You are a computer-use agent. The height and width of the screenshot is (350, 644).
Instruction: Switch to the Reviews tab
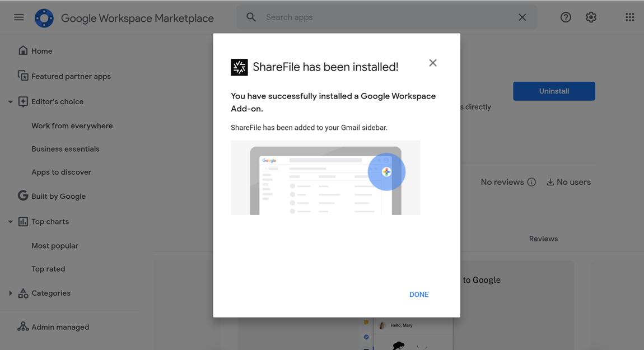pyautogui.click(x=543, y=239)
